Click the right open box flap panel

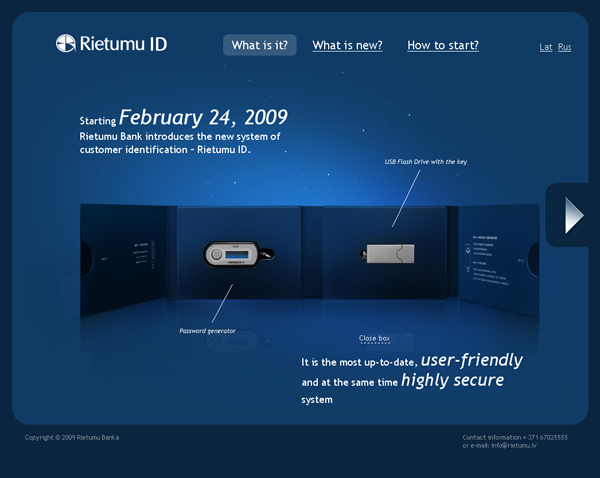click(498, 260)
